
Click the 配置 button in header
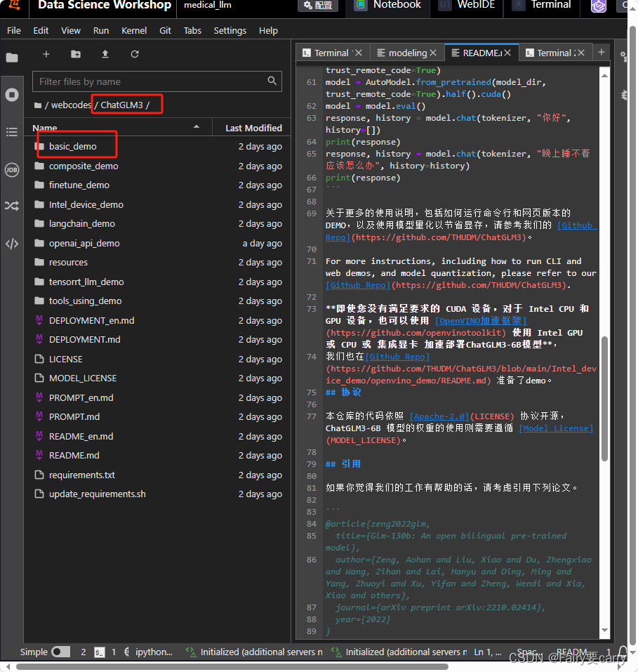tap(318, 5)
